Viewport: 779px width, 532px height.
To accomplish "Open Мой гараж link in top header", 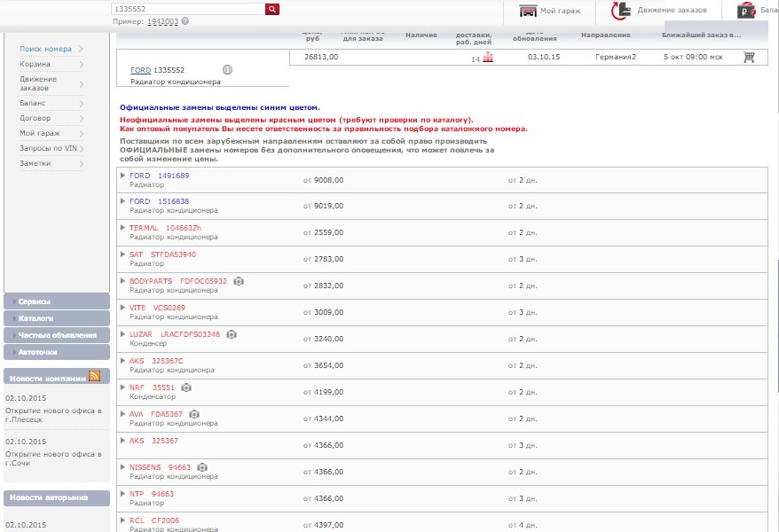I will click(x=561, y=11).
